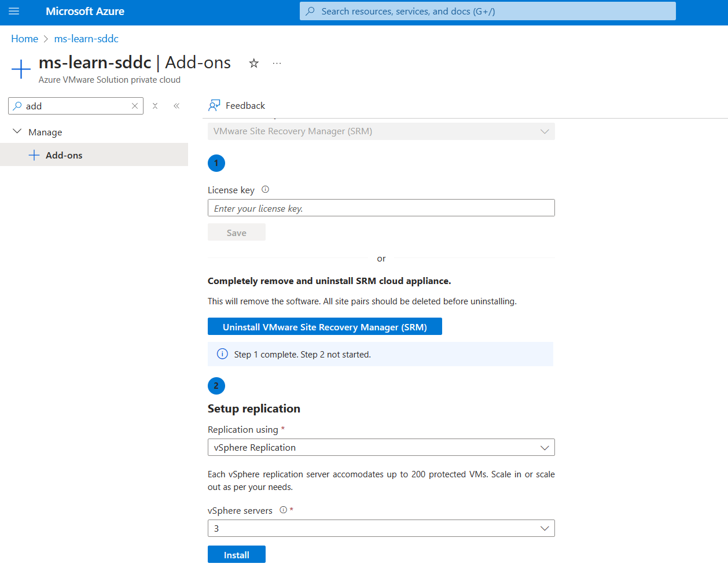The image size is (728, 571).
Task: Click the search magnifier icon in the top bar
Action: pos(310,12)
